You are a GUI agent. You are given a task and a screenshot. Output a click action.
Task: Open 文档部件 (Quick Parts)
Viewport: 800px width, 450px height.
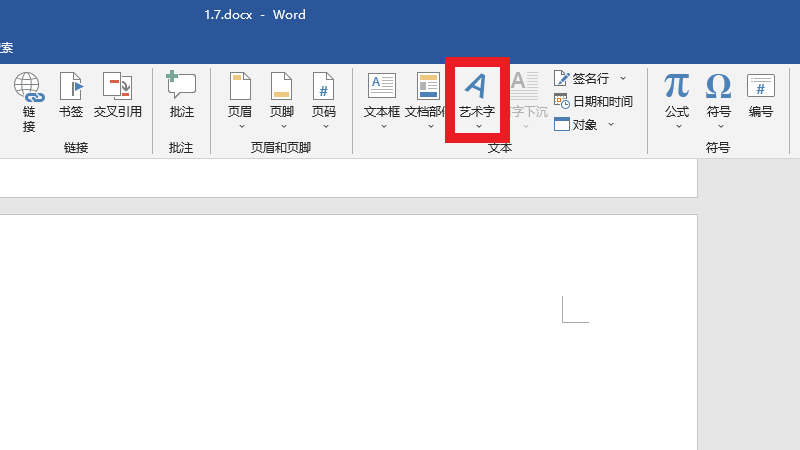426,88
